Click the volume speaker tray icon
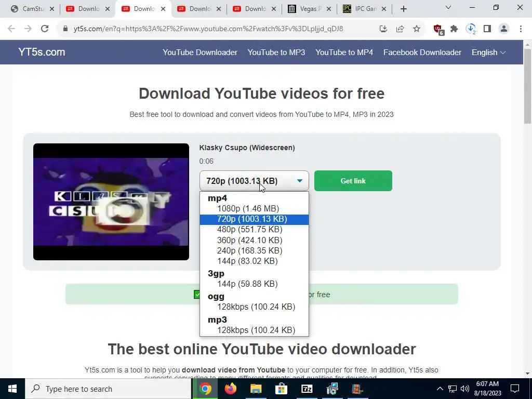Viewport: 532px width, 399px height. coord(465,389)
